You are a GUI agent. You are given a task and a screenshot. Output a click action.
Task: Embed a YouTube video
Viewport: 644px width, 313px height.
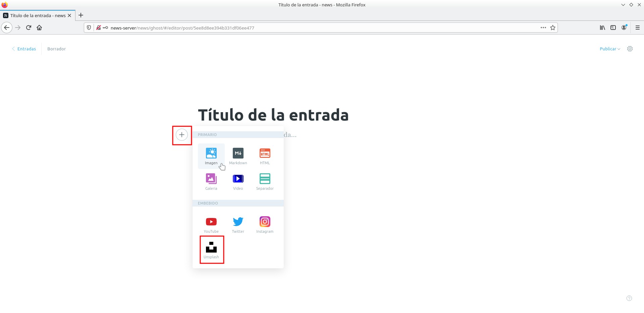[211, 224]
